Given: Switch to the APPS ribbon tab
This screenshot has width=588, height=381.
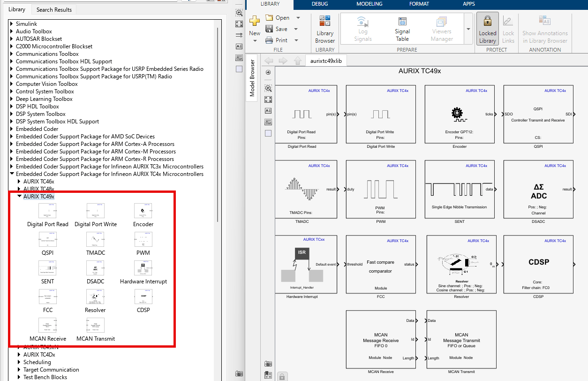Looking at the screenshot, I should click(469, 4).
